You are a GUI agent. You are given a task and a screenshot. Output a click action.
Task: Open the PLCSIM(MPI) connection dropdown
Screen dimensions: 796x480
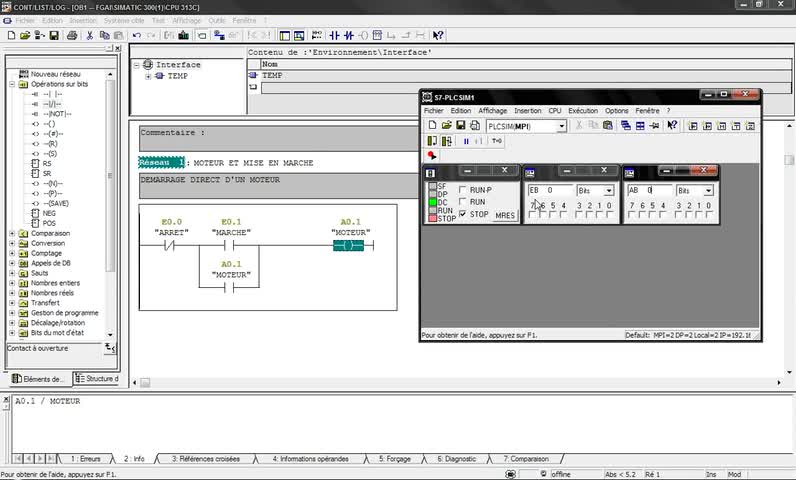[561, 126]
